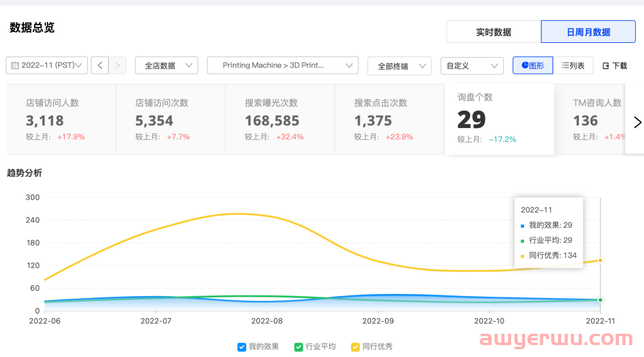Switch to 列表 list view
The width and height of the screenshot is (644, 357).
[x=573, y=66]
